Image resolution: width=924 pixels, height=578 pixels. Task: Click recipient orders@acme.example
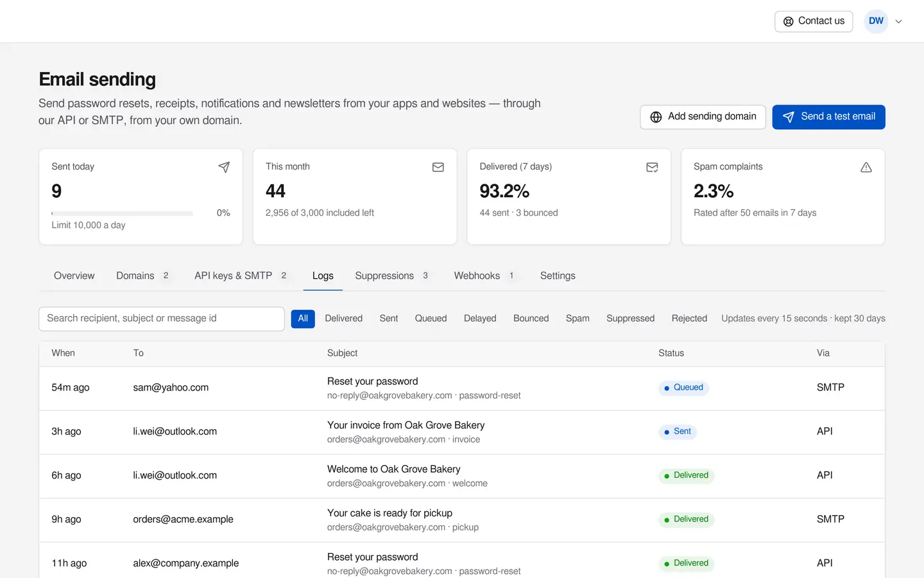click(184, 520)
